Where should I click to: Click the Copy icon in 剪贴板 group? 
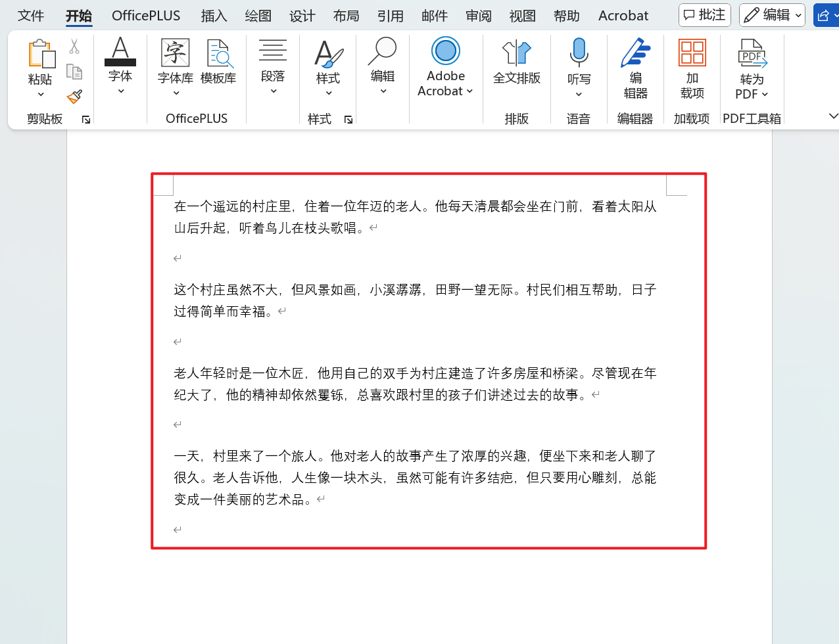coord(74,71)
